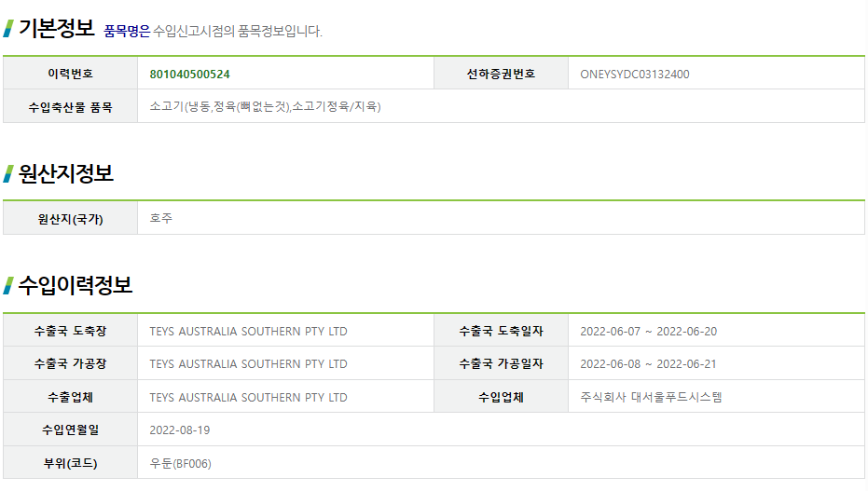Click the 수출국 도축장 company name value
This screenshot has height=491, width=868.
coord(248,331)
